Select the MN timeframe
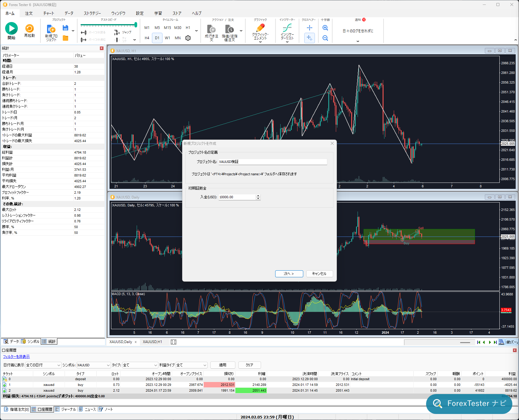The height and width of the screenshot is (420, 519). pyautogui.click(x=178, y=38)
